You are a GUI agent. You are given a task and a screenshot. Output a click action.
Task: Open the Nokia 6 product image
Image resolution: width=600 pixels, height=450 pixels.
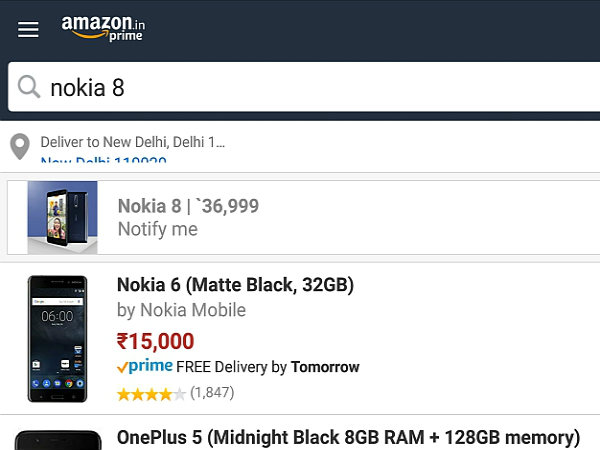click(x=57, y=339)
